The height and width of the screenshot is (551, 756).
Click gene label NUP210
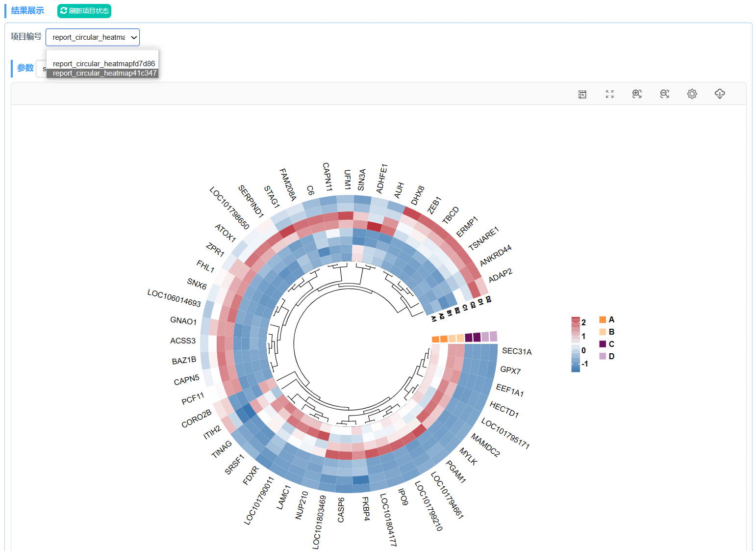coord(302,505)
